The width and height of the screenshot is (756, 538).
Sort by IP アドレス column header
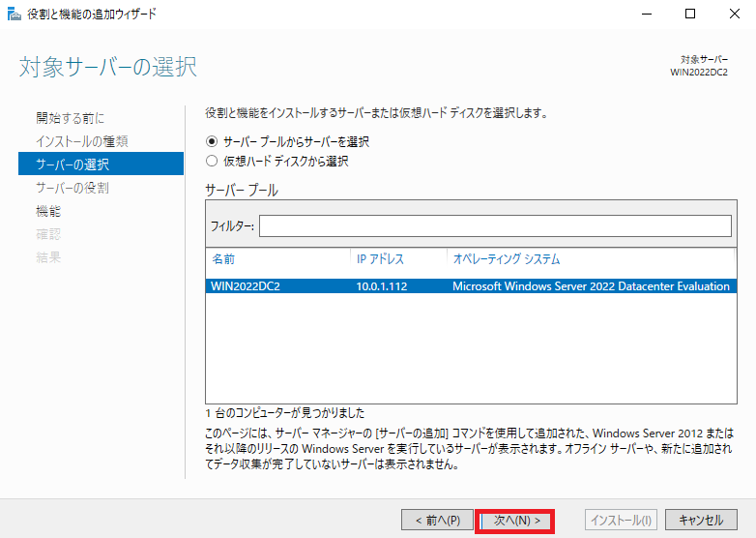[380, 259]
